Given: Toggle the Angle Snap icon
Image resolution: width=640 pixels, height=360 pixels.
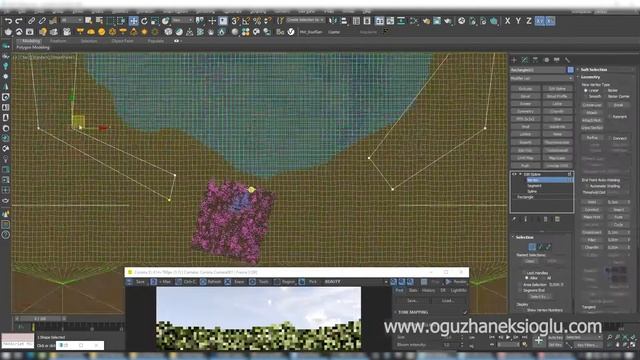Looking at the screenshot, I should [246, 20].
